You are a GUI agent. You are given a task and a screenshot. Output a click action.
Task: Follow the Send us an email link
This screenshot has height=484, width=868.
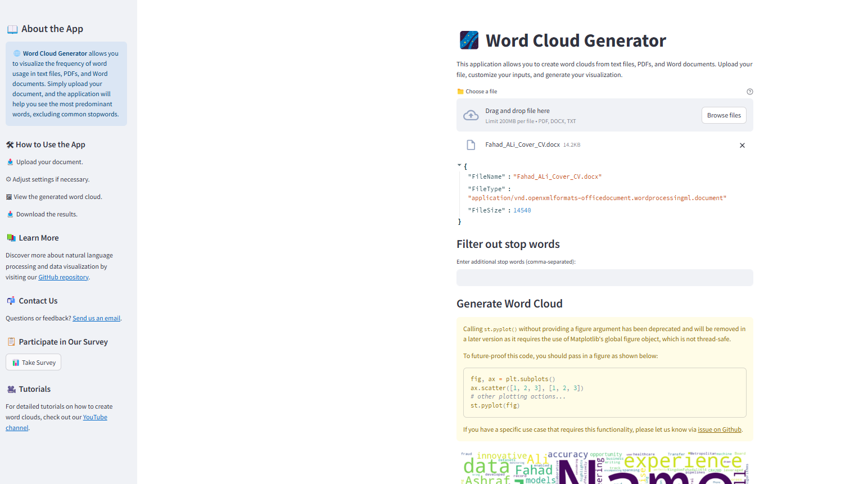(96, 318)
